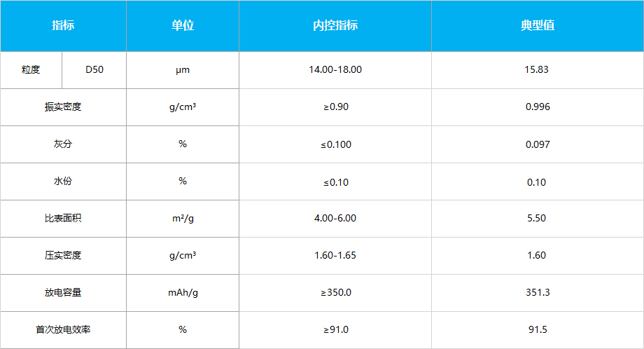This screenshot has height=349, width=644.
Task: Click the 0.097 typical value cell
Action: 538,144
